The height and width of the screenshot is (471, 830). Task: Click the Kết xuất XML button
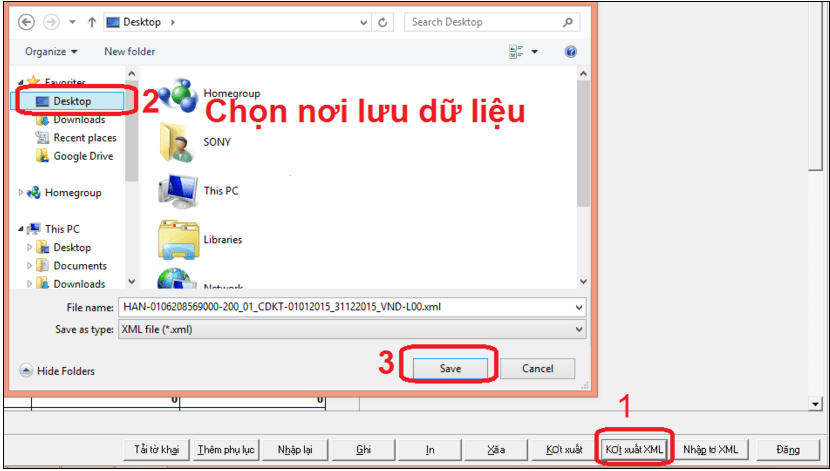634,450
